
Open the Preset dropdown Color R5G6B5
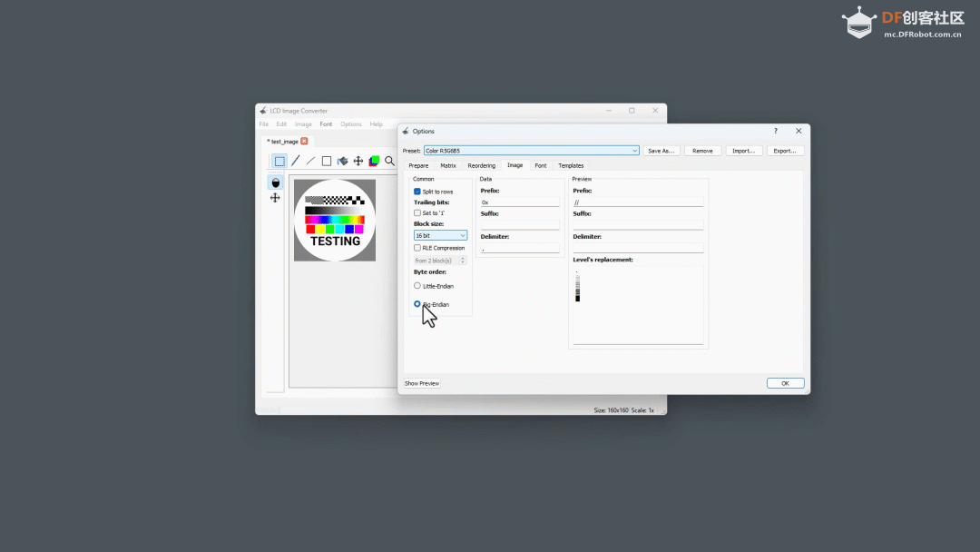[531, 151]
